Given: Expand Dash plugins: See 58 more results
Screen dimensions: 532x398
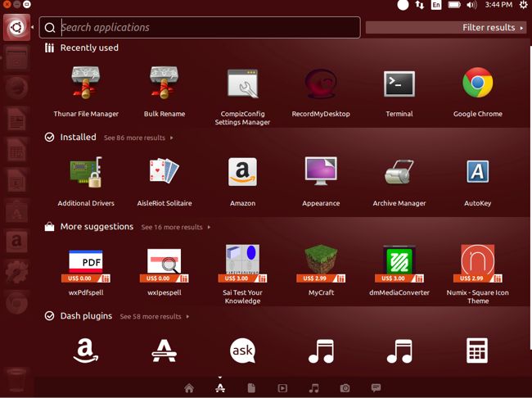Looking at the screenshot, I should 155,316.
